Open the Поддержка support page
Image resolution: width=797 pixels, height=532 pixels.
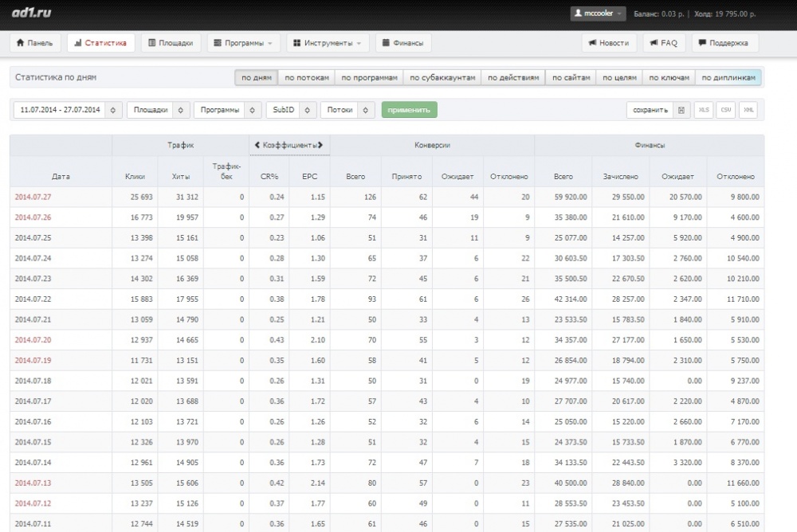point(724,43)
